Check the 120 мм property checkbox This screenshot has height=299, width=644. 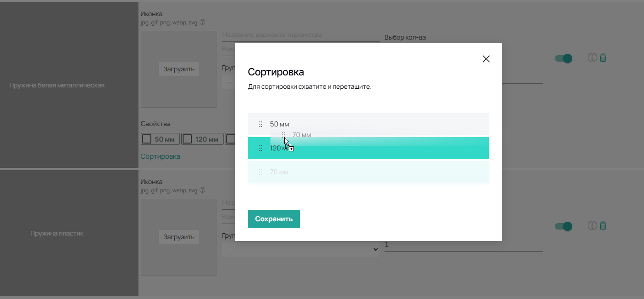pyautogui.click(x=187, y=139)
